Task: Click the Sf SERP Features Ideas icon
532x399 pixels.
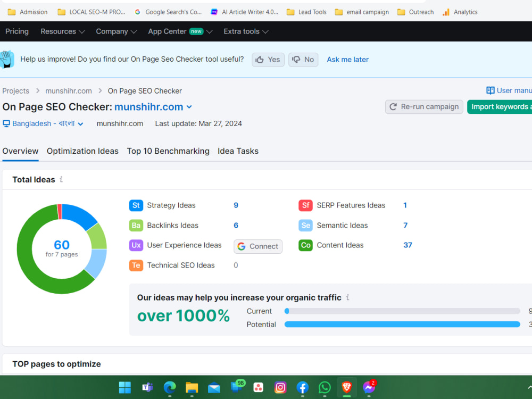Action: [x=305, y=205]
